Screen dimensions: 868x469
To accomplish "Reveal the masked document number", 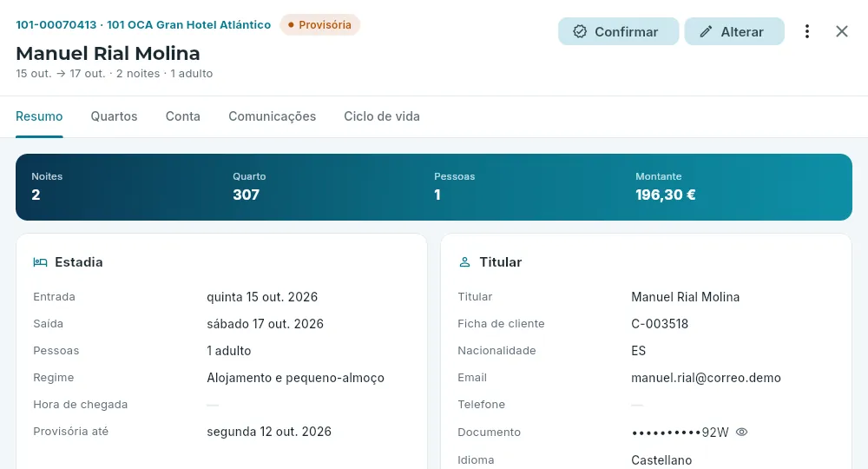I will [742, 432].
